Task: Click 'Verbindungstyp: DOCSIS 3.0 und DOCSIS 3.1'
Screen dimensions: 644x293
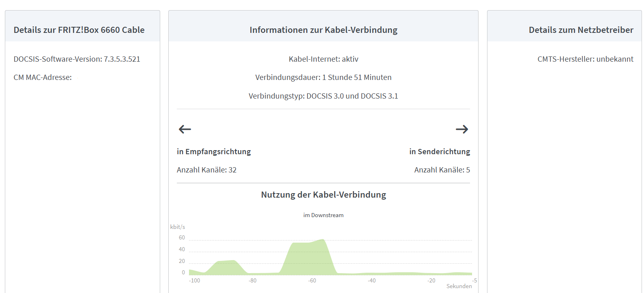Action: click(324, 96)
